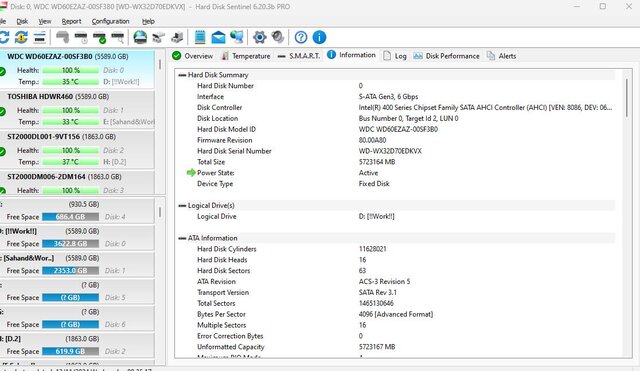640x371 pixels.
Task: Click the 619.9 GB free space bar
Action: 71,351
